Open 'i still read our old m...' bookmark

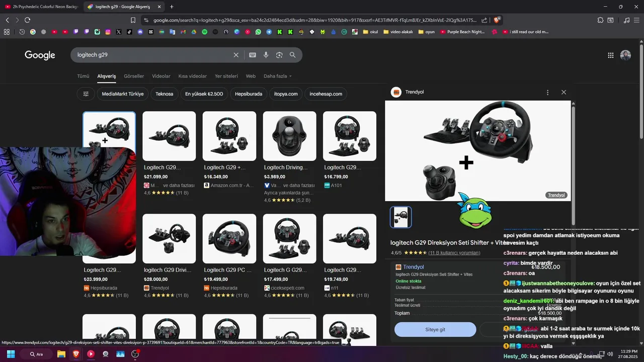click(525, 32)
